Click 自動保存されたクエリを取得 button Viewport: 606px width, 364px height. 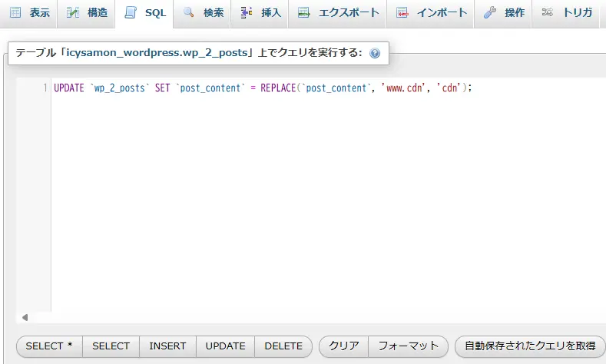530,346
